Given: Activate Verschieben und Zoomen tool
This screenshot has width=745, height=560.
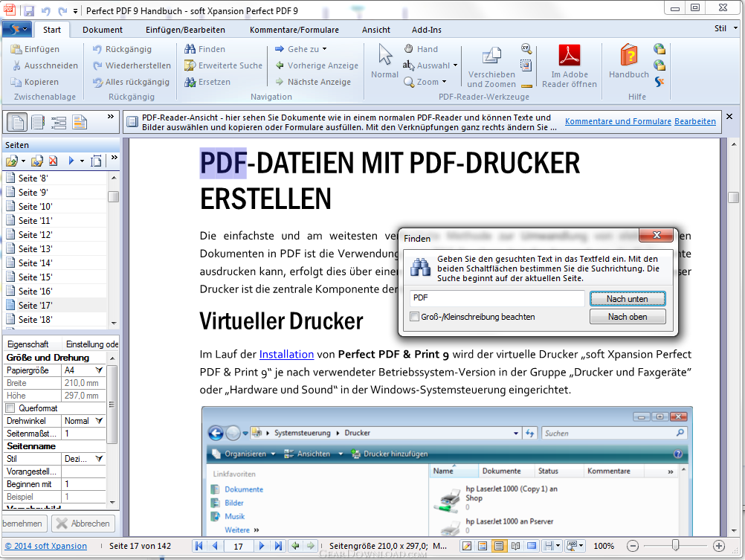Looking at the screenshot, I should (x=491, y=66).
